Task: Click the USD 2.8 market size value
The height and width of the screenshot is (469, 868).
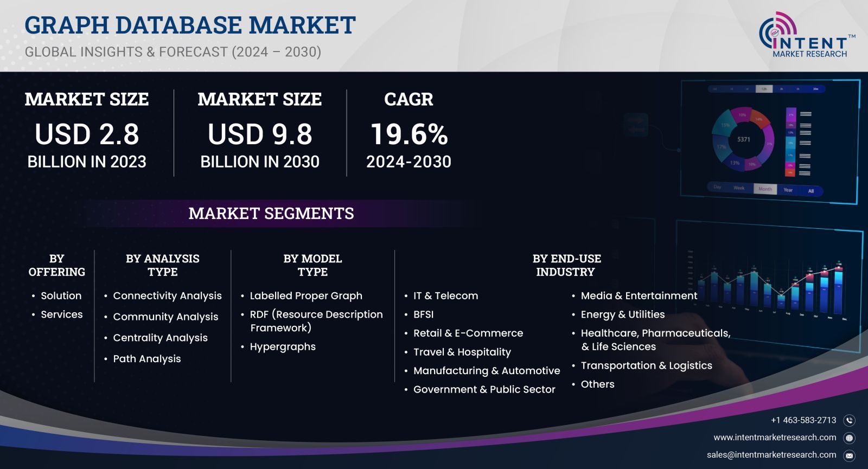Action: coord(87,134)
